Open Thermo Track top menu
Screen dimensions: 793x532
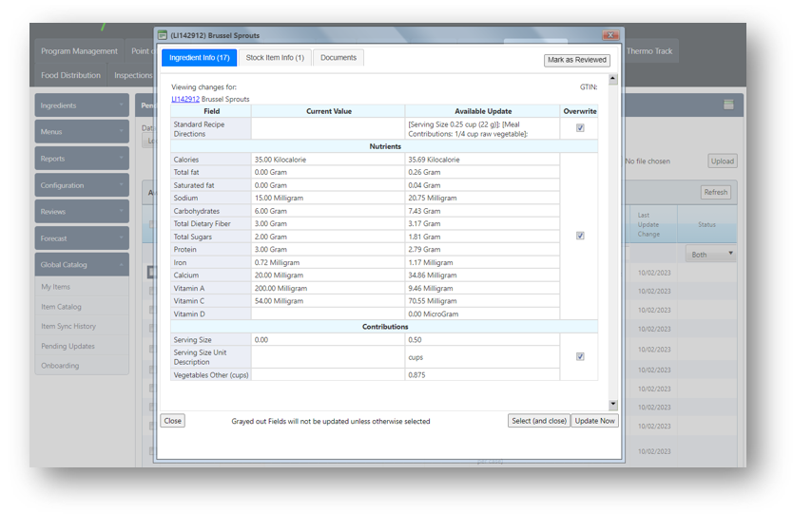point(649,51)
